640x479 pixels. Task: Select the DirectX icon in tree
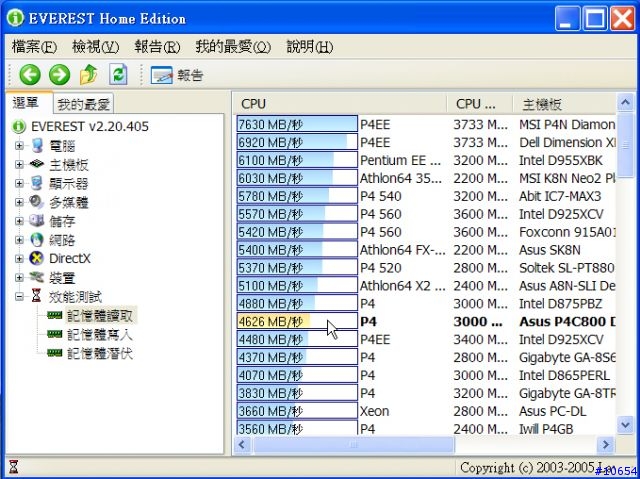pos(37,258)
